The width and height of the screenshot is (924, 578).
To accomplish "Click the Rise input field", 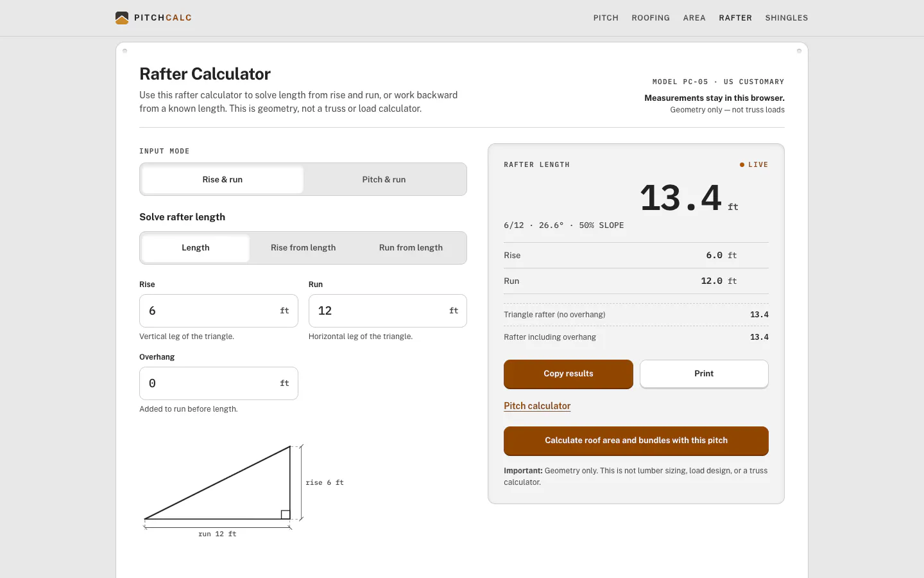I will coord(219,311).
